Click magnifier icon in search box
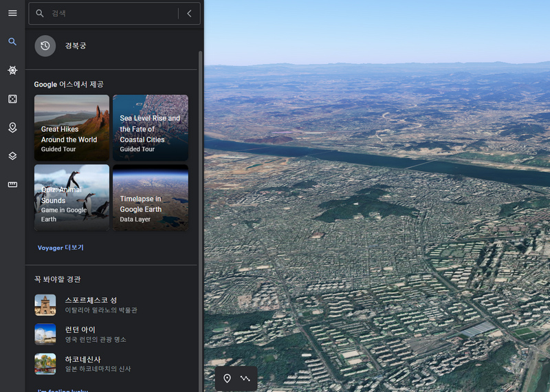This screenshot has width=550, height=392. (x=40, y=13)
